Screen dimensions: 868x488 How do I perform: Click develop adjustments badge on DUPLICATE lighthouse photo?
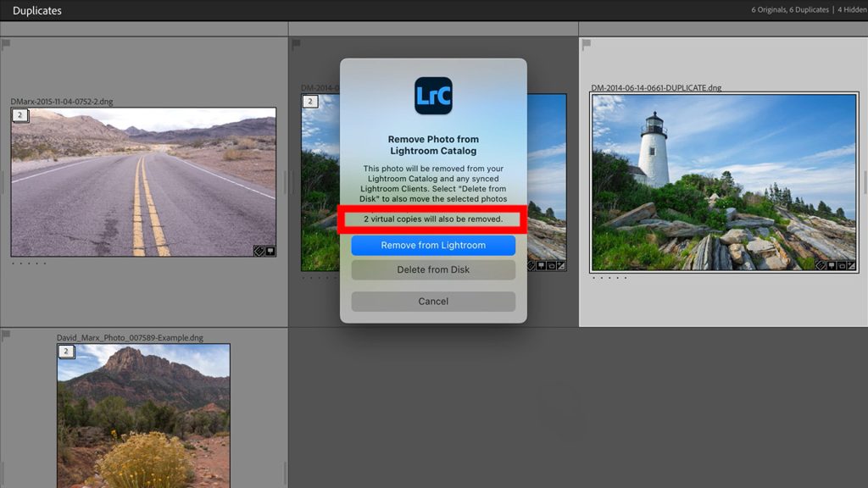tap(852, 265)
